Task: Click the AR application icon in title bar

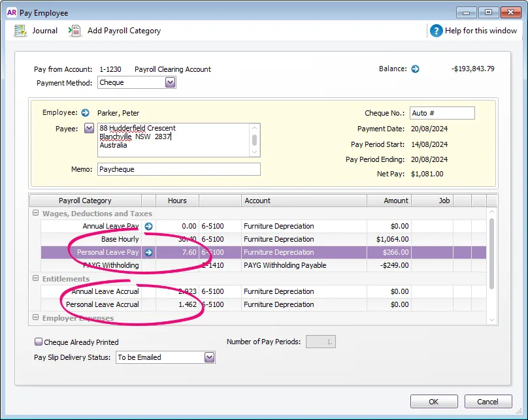Action: tap(11, 12)
